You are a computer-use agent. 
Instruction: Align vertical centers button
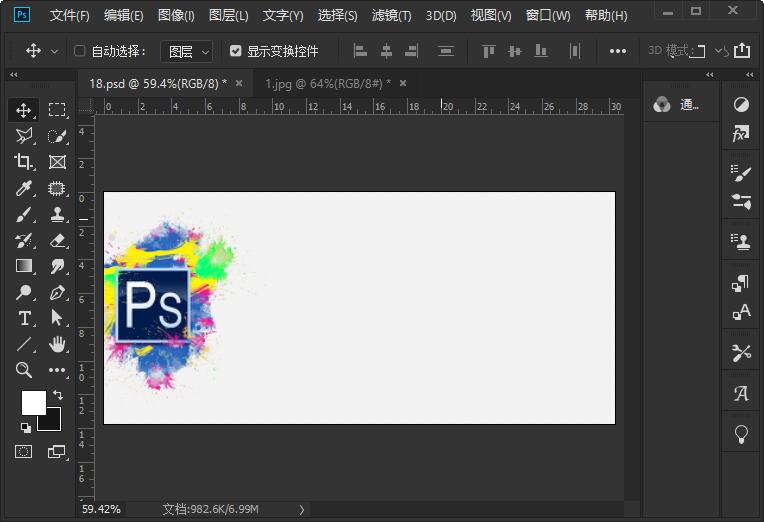point(515,51)
